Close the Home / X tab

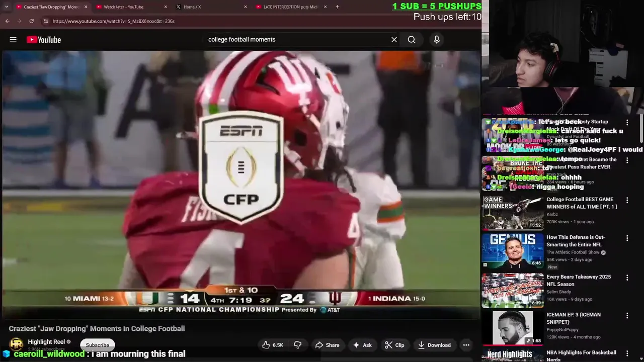click(246, 7)
